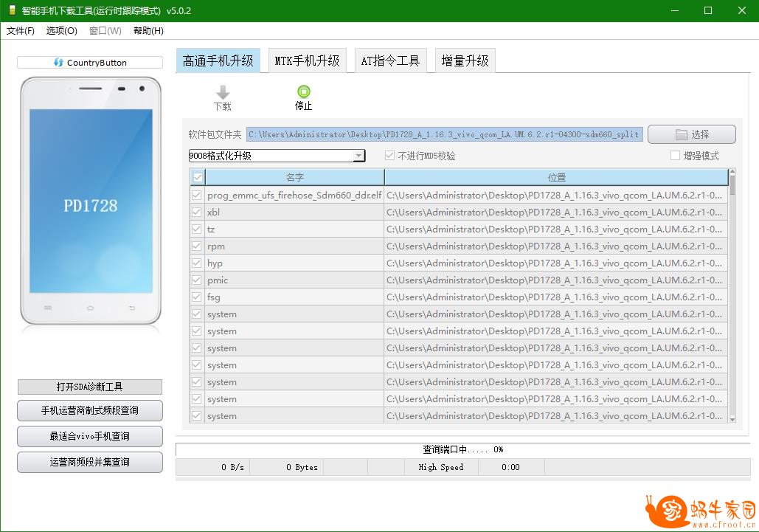Toggle the 不进行MD5校验 checkbox

point(389,156)
